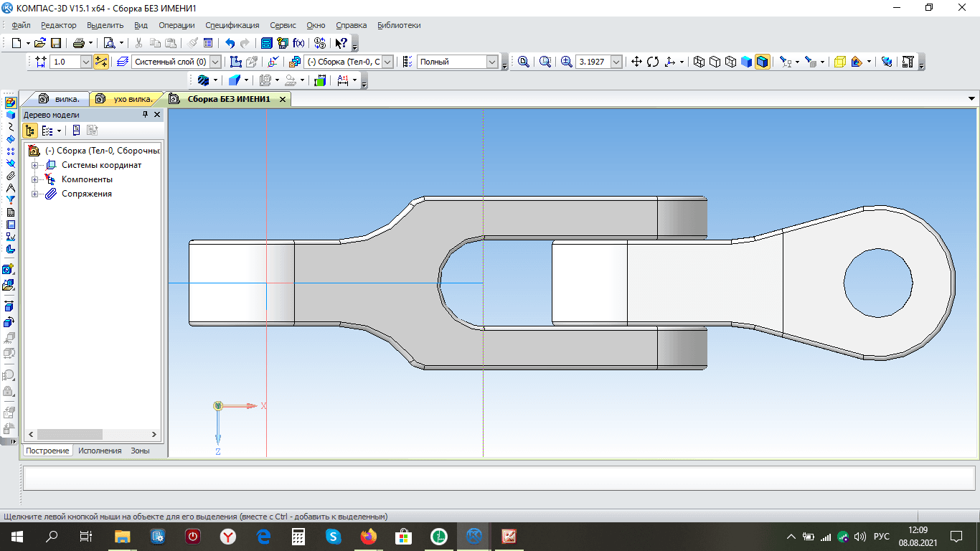Expand the Компоненты tree node
This screenshot has width=980, height=551.
click(x=34, y=179)
